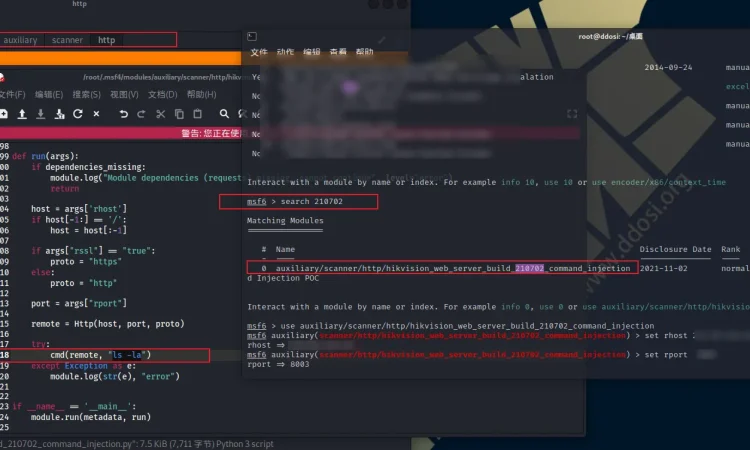750x450 pixels.
Task: Click the root@ddosi terminal title bar
Action: coord(610,36)
